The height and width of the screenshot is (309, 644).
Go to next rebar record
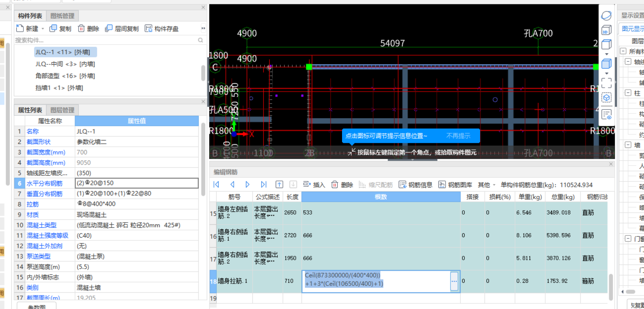point(248,184)
